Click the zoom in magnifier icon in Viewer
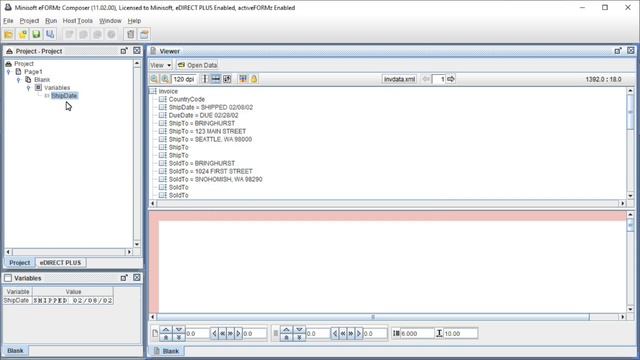 pyautogui.click(x=164, y=79)
